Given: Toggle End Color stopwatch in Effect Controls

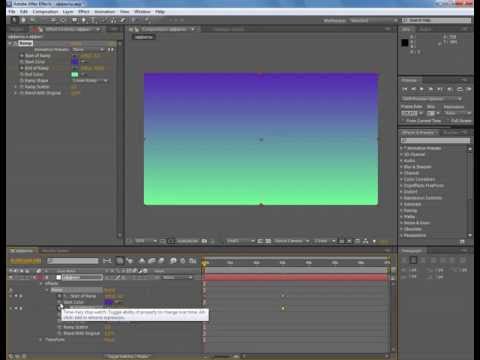Looking at the screenshot, I should [22, 74].
